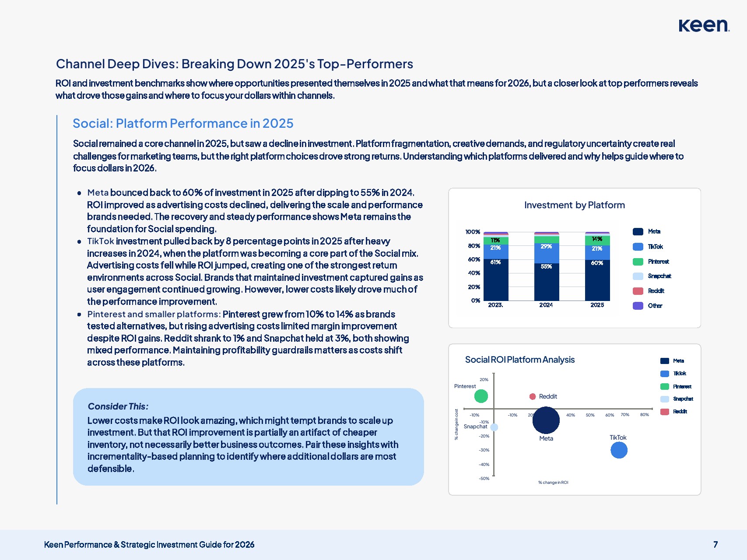
Task: Select the 14% Pinterest segment of the 2025 bar
Action: click(x=597, y=240)
